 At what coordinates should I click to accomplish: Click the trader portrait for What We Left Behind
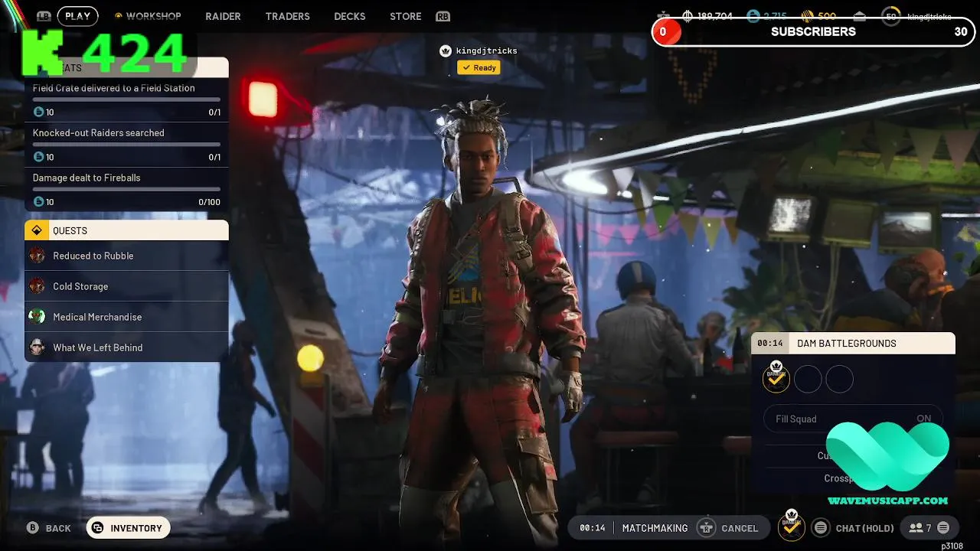[37, 347]
